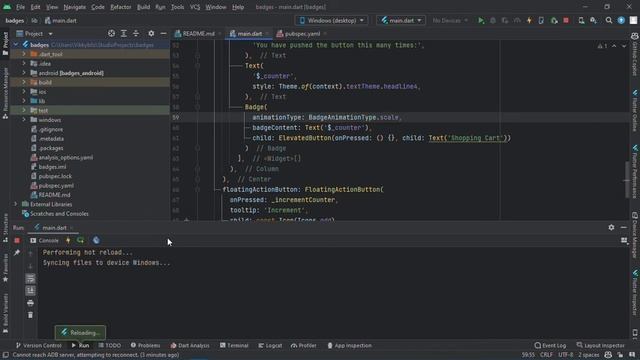Expand the windows folder
The image size is (640, 360).
[24, 120]
